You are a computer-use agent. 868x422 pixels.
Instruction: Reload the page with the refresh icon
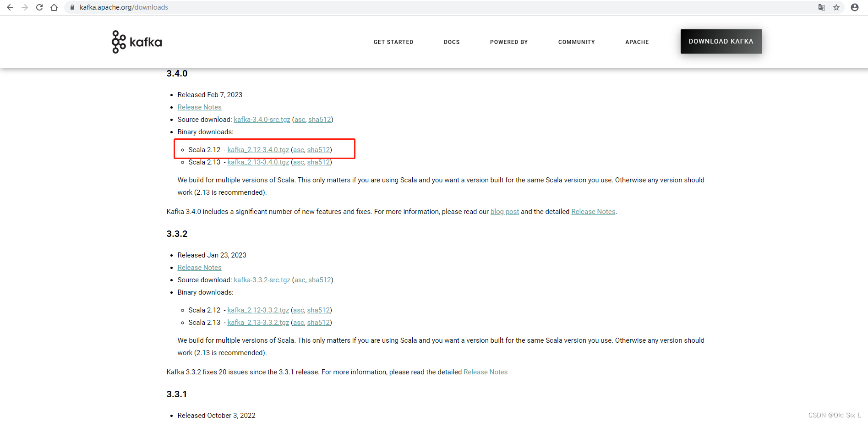tap(39, 7)
